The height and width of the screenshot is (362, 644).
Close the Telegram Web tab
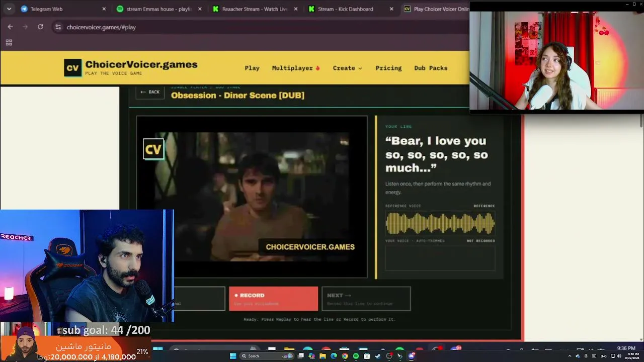pos(104,9)
